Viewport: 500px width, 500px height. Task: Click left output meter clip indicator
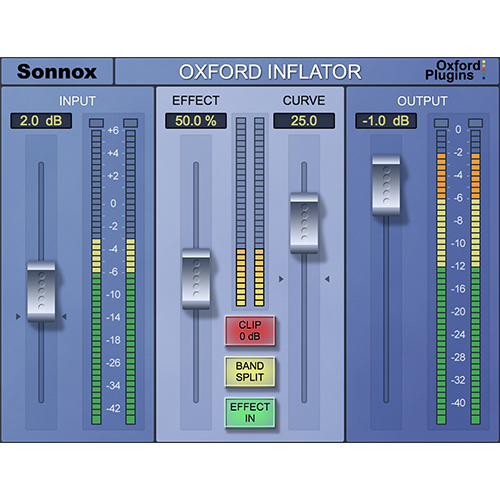click(x=441, y=123)
